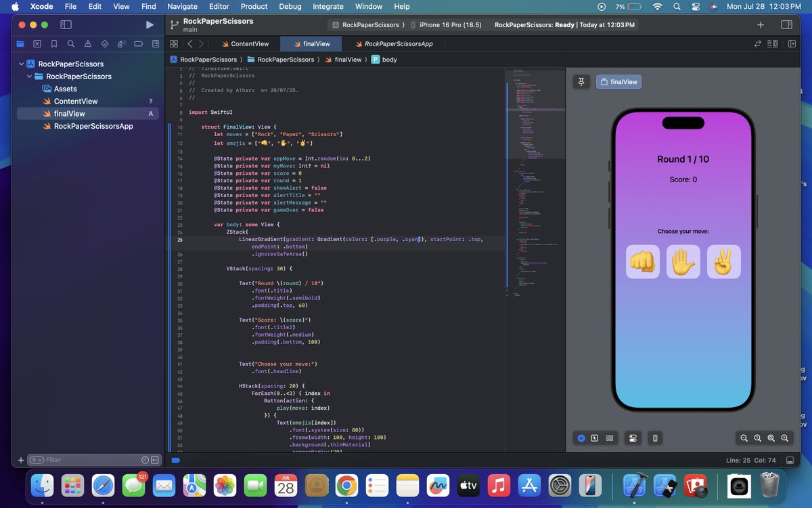The image size is (812, 508).
Task: Collapse the RockPaperScissors folder group
Action: tap(29, 77)
